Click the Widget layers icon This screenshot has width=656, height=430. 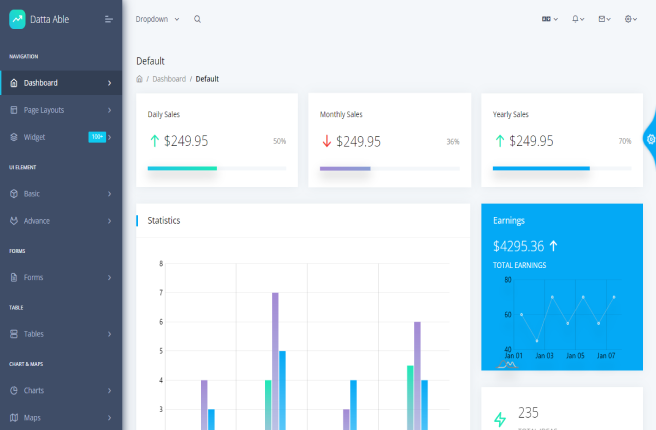coord(14,137)
